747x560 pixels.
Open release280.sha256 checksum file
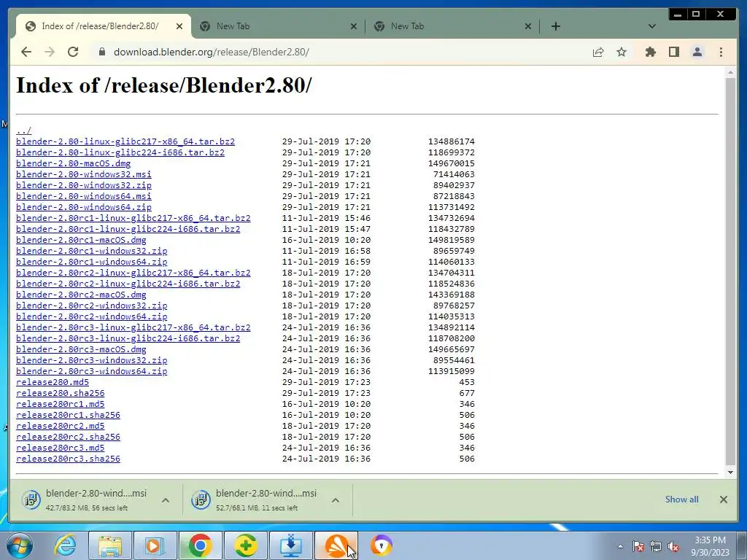[60, 393]
